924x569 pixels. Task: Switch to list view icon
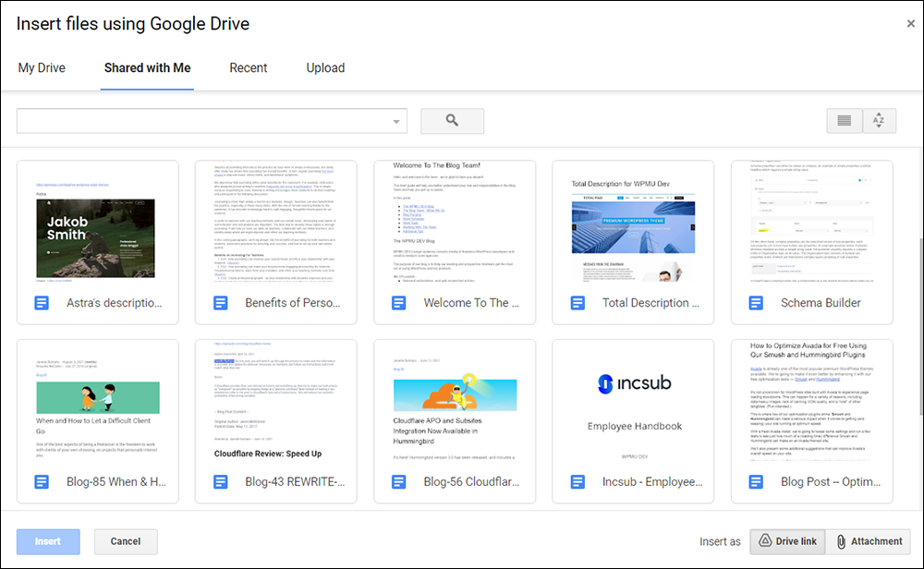click(844, 121)
